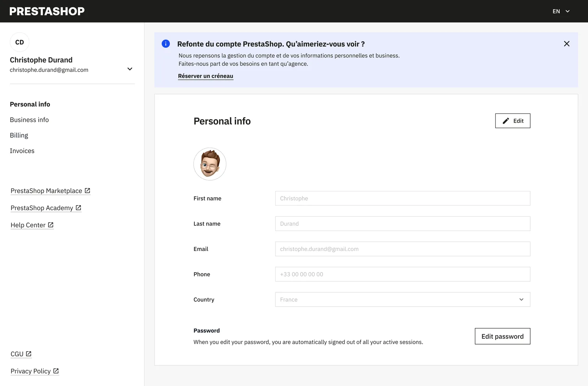Click external link icon beside PrestaShop Marketplace
The height and width of the screenshot is (386, 588).
click(x=87, y=191)
